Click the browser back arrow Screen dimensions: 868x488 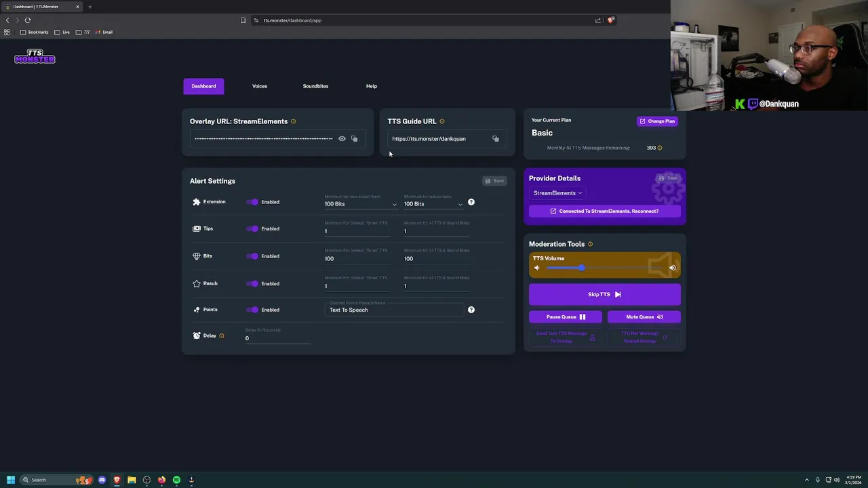[x=7, y=20]
